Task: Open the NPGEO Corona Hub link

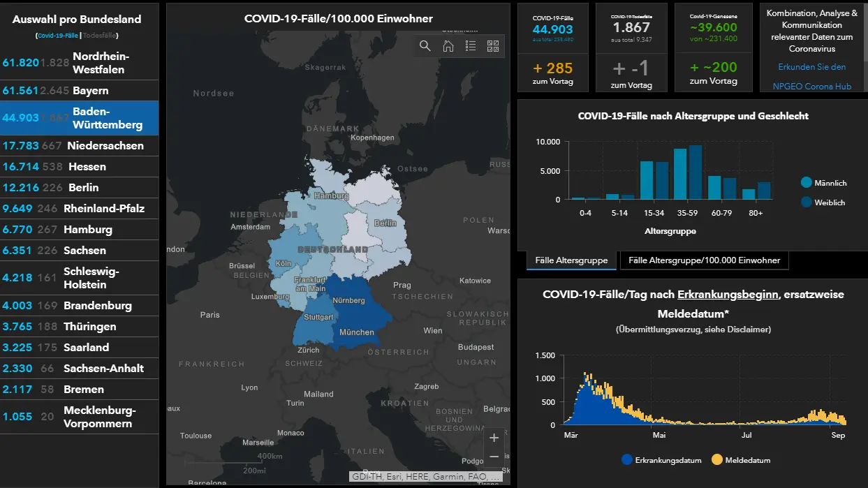Action: [x=812, y=87]
